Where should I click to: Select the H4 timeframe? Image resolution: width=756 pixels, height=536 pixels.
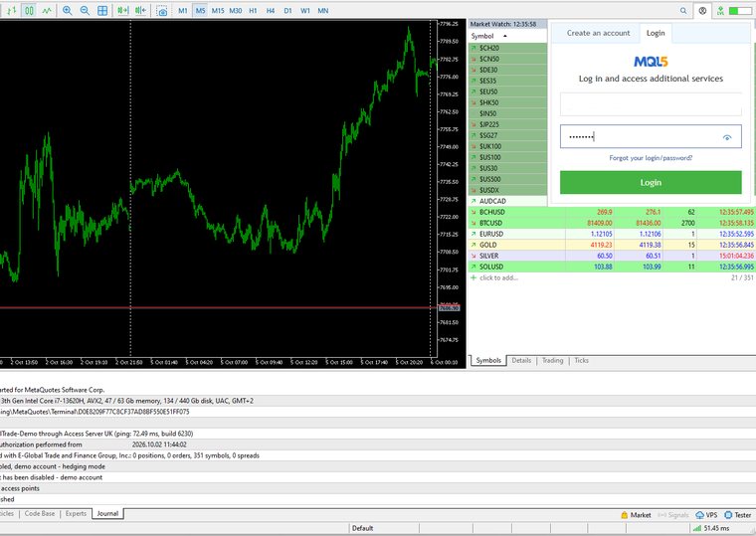click(x=271, y=10)
